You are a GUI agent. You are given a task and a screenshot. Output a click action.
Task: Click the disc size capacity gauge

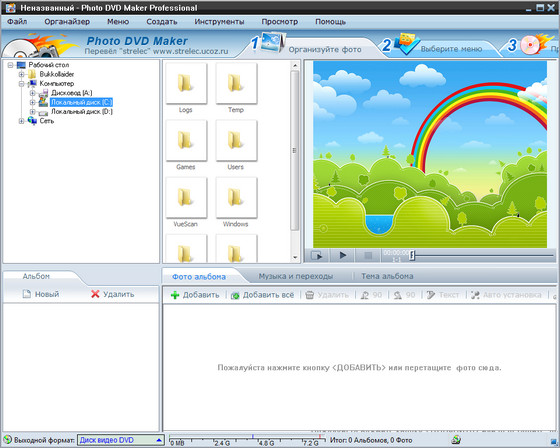[x=247, y=440]
